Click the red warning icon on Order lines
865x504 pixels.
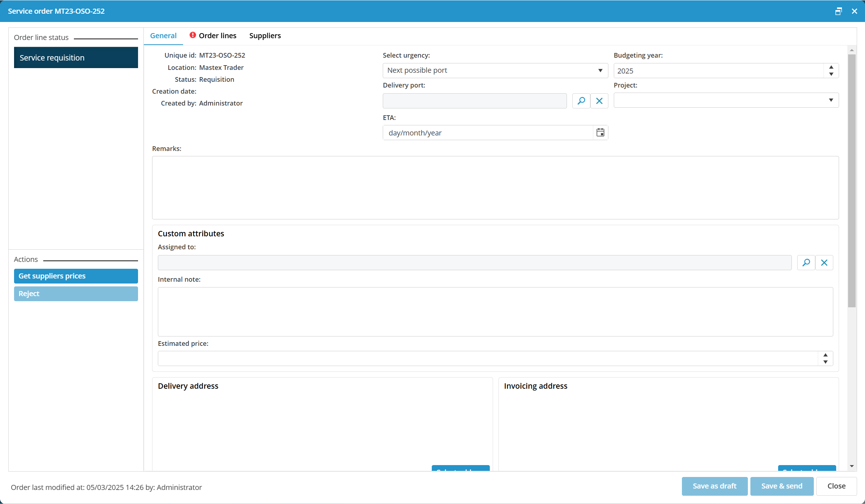(x=193, y=35)
